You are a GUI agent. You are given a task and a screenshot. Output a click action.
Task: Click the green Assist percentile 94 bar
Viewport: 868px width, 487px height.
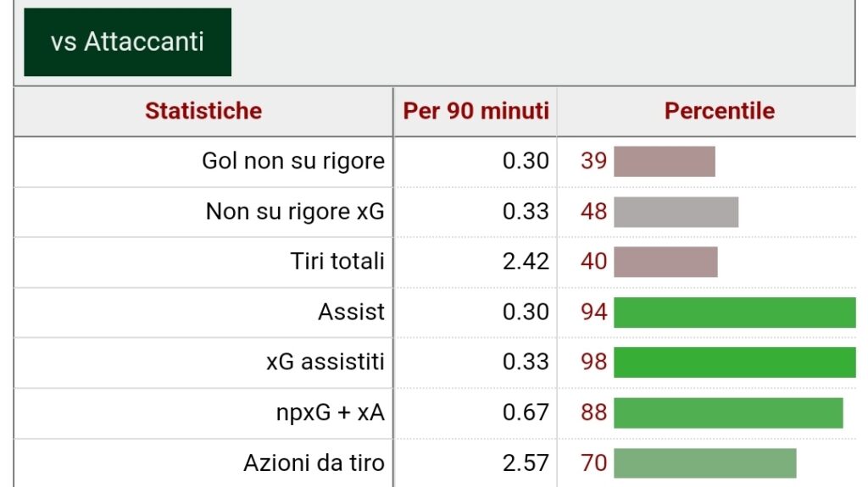click(x=735, y=313)
